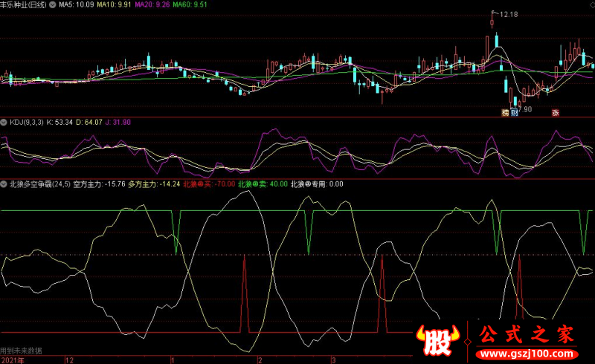Expand the 北狼多空争霸 indicator dropdown arrow
The height and width of the screenshot is (364, 595).
4,183
